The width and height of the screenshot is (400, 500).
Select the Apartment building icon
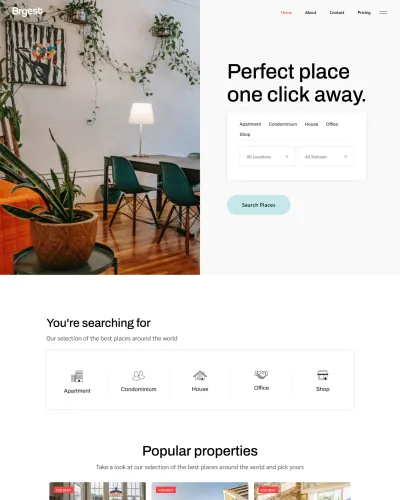pyautogui.click(x=77, y=376)
